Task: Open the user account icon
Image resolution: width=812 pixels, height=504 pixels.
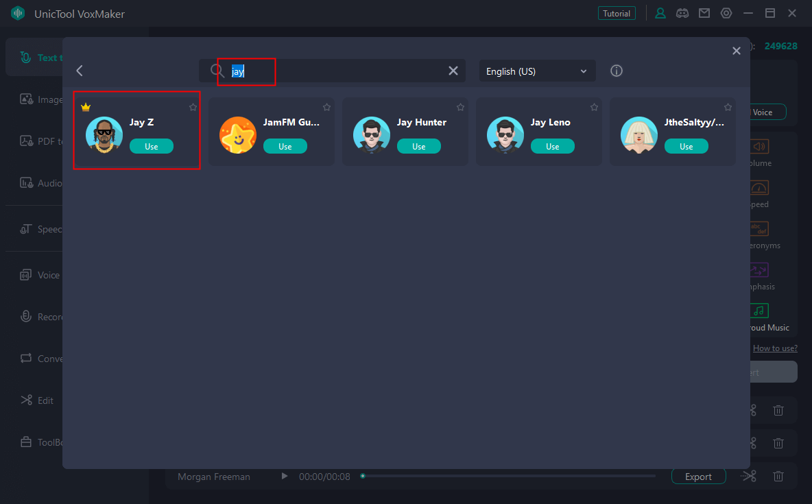Action: (660, 13)
